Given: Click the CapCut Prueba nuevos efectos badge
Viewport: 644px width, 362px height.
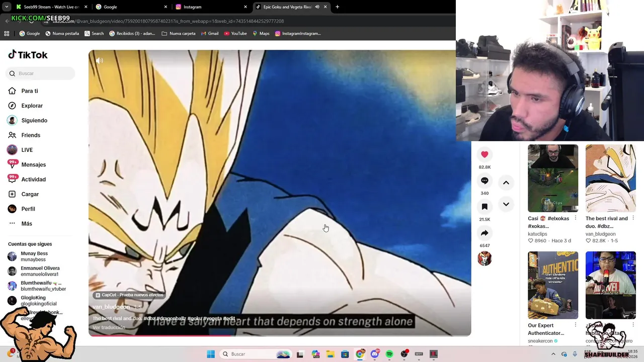Looking at the screenshot, I should click(x=129, y=295).
